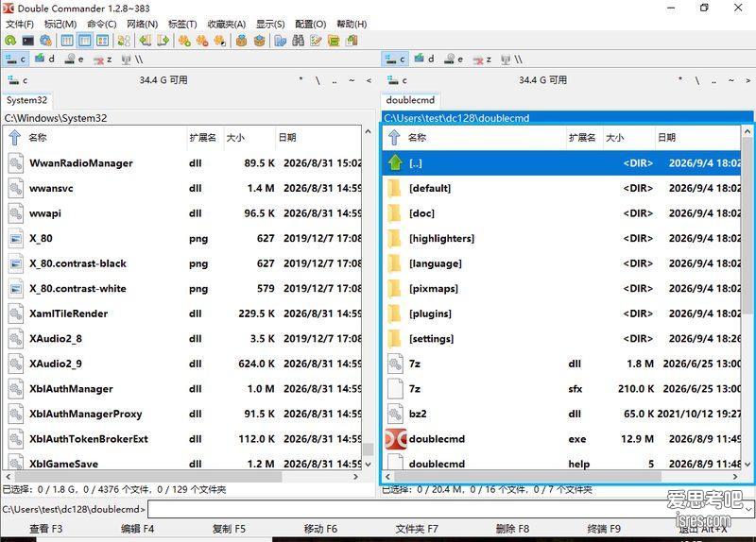Image resolution: width=756 pixels, height=542 pixels.
Task: Open the command line history dropdown arrow
Action: 748,509
